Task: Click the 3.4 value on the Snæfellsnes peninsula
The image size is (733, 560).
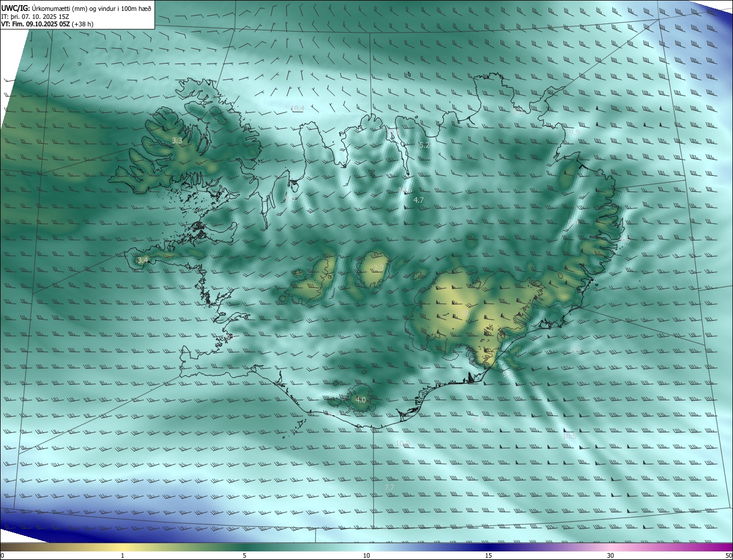Action: [143, 260]
